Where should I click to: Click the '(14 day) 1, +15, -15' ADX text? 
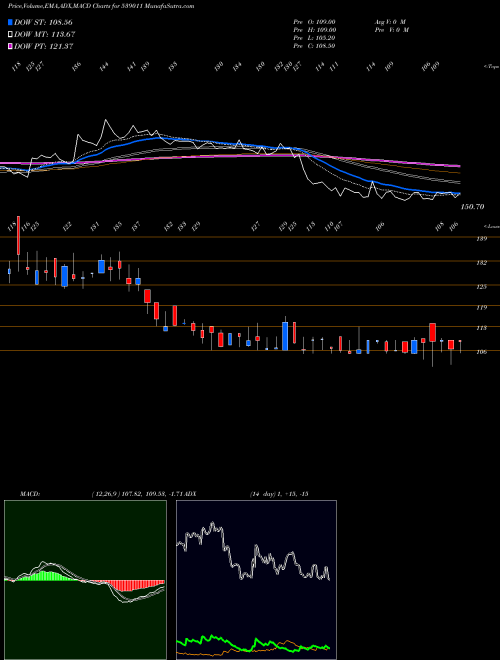pos(279,494)
